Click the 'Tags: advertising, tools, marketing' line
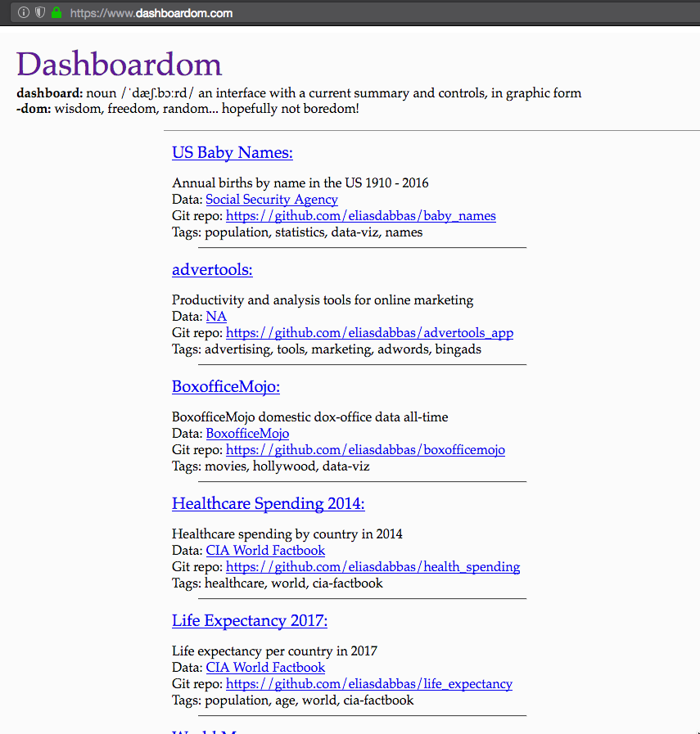The height and width of the screenshot is (734, 700). (x=327, y=349)
